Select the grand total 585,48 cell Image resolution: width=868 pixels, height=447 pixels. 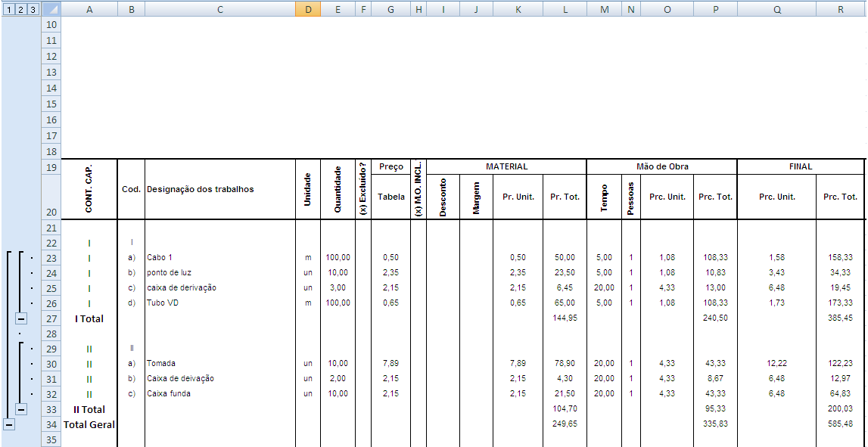click(840, 424)
